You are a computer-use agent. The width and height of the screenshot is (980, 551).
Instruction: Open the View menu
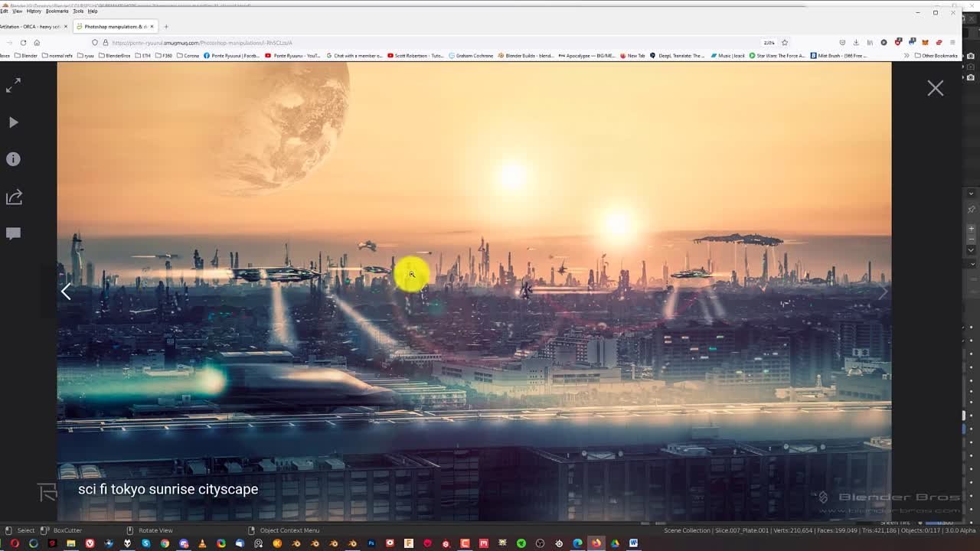coord(17,11)
